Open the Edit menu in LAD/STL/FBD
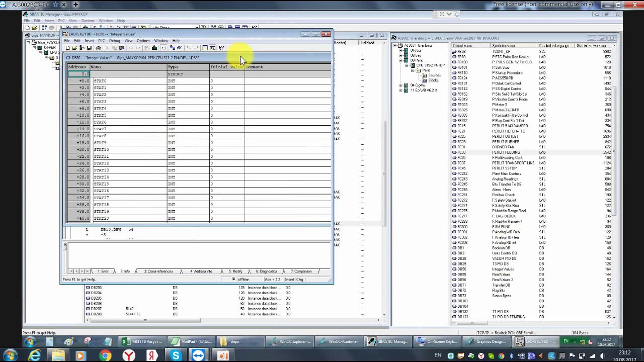This screenshot has width=644, height=362. (77, 41)
